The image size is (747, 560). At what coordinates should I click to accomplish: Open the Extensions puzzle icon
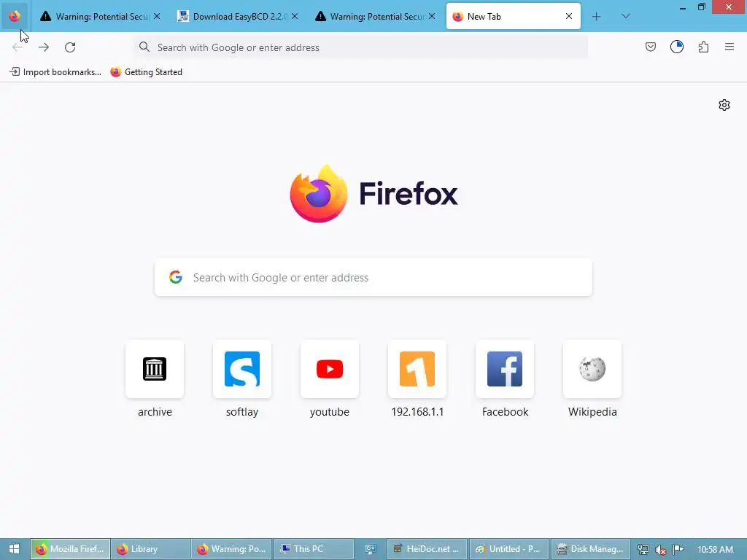click(703, 47)
